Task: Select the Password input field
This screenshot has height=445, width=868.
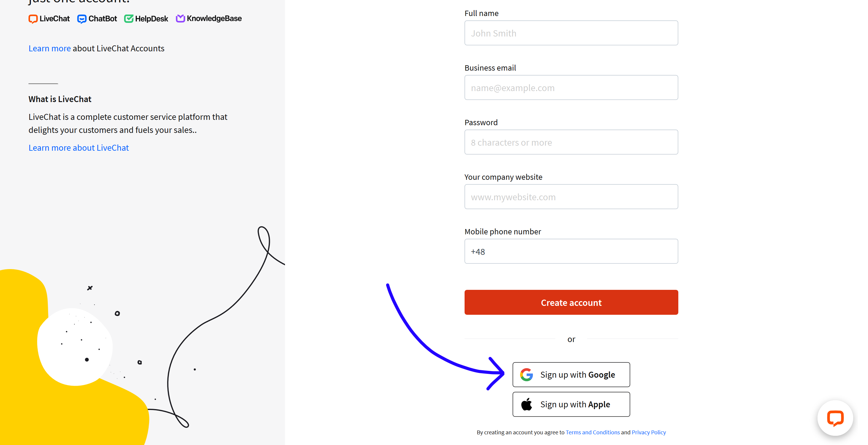Action: (571, 142)
